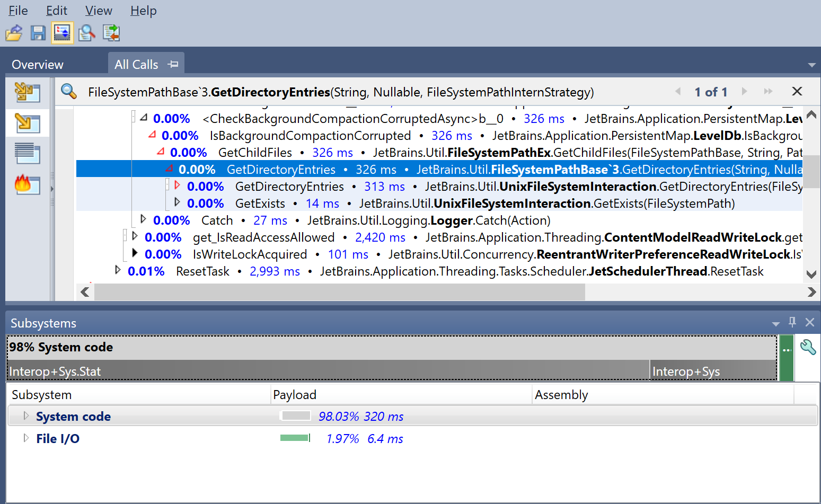
Task: Pin the All Calls tab
Action: [173, 64]
